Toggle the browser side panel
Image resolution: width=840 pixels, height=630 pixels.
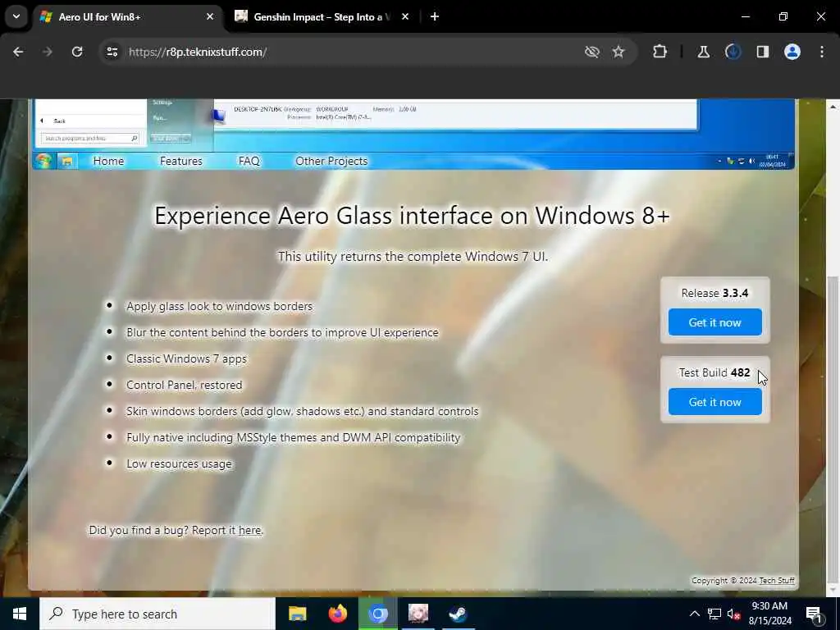[x=762, y=52]
